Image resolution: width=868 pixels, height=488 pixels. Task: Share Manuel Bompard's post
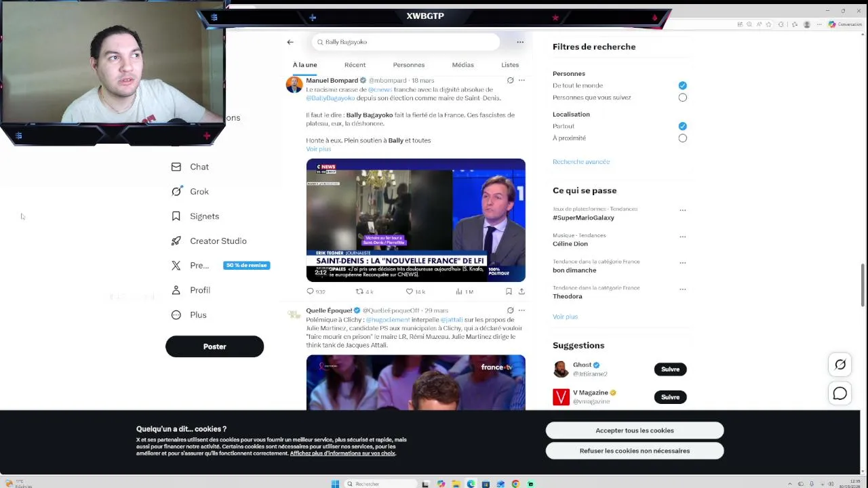521,291
